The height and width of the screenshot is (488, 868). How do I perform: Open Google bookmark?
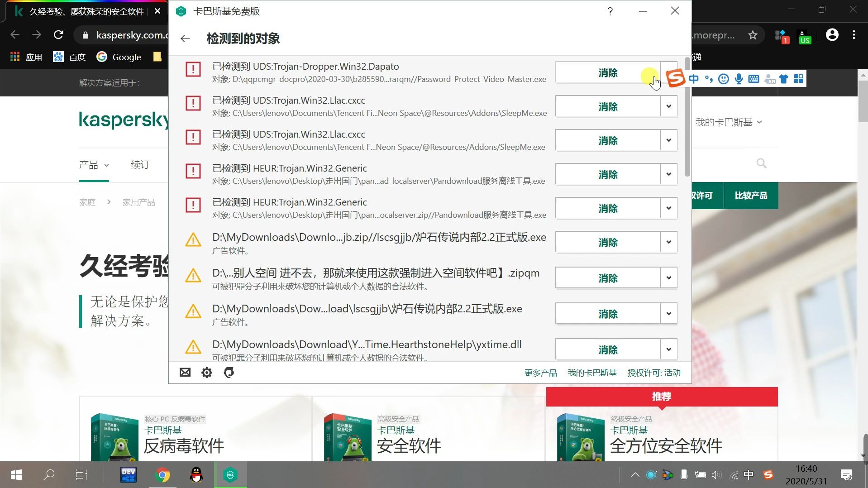point(119,57)
